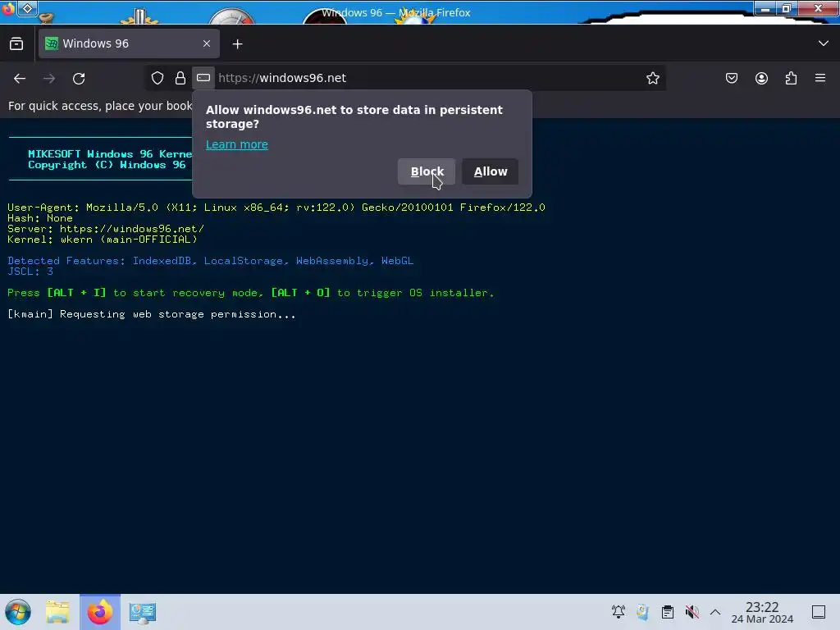The image size is (840, 630).
Task: Open the Extensions puzzle icon
Action: [791, 78]
